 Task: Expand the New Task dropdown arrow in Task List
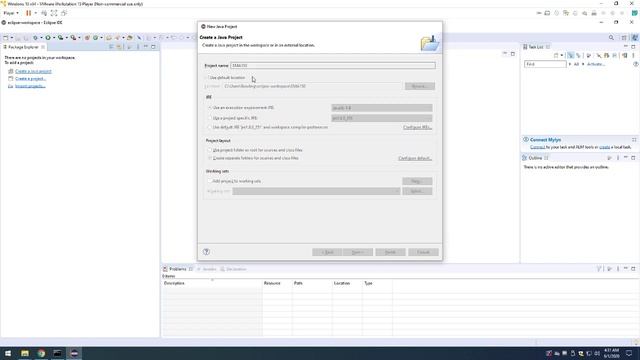562,55
